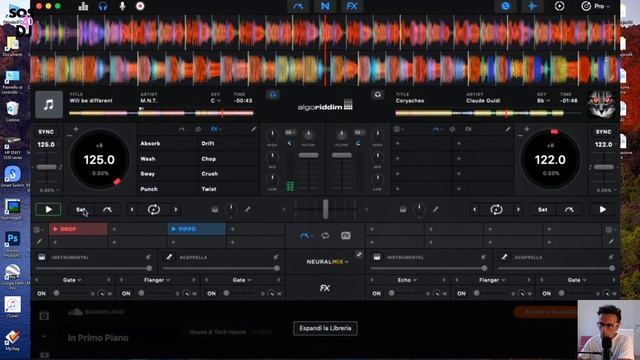640x360 pixels.
Task: Toggle deck 2 loop icon
Action: pos(496,209)
